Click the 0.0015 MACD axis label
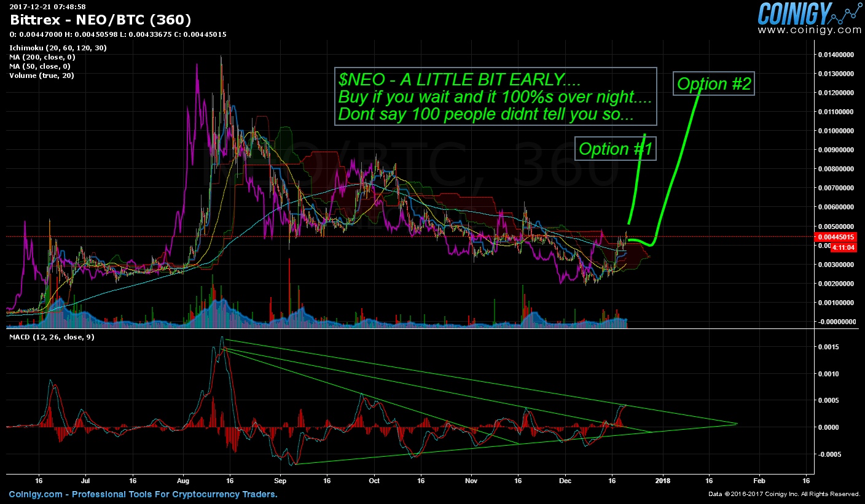 (829, 347)
